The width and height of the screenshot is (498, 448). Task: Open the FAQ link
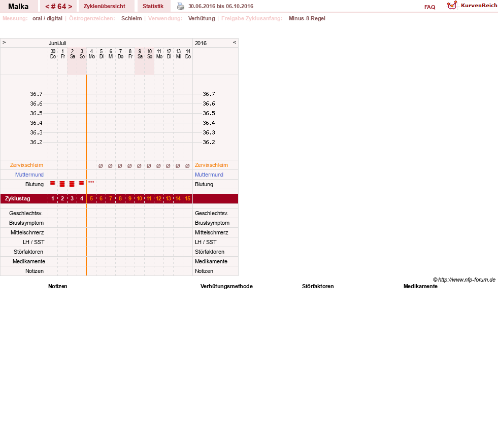[429, 7]
